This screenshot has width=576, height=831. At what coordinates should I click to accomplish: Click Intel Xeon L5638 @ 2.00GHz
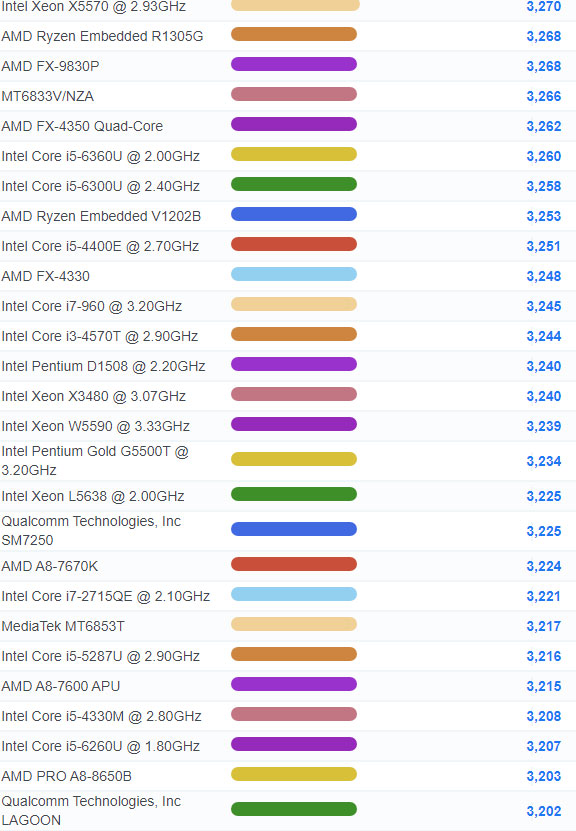93,496
